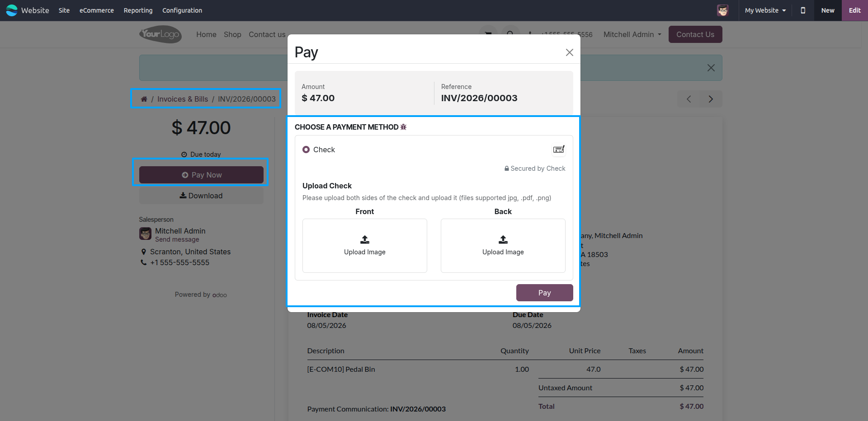
Task: Select the Check payment radio button
Action: coord(306,150)
